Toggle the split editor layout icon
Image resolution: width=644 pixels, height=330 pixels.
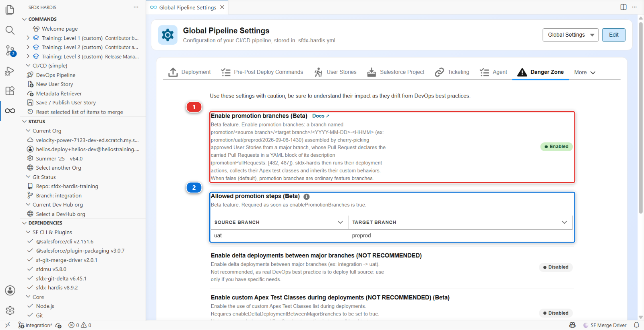tap(623, 7)
